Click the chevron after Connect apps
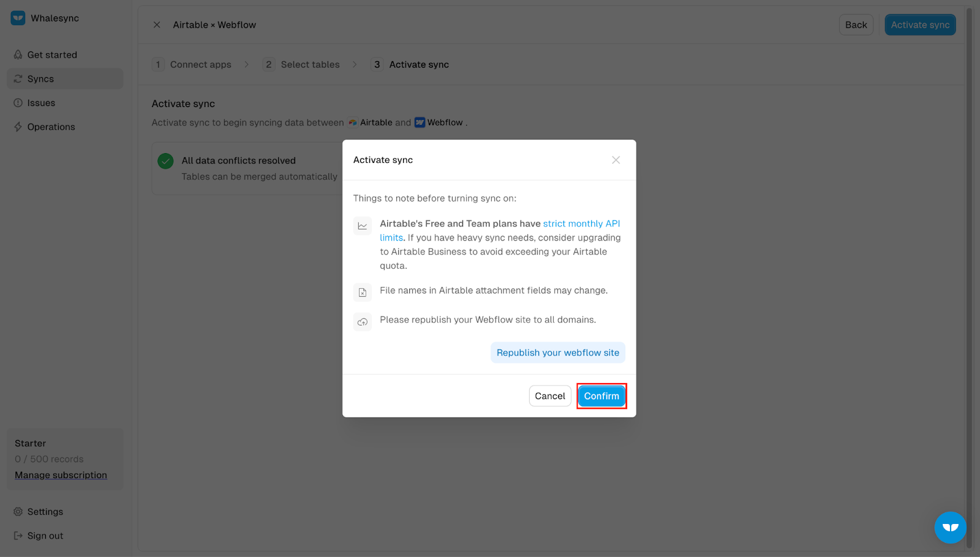Viewport: 980px width, 557px height. point(247,64)
